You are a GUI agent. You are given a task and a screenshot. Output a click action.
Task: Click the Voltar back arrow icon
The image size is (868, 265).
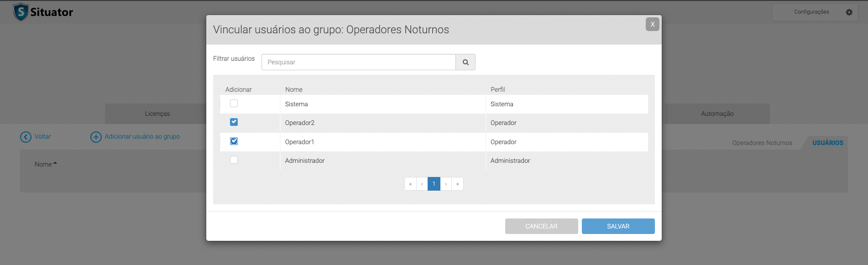coord(26,137)
